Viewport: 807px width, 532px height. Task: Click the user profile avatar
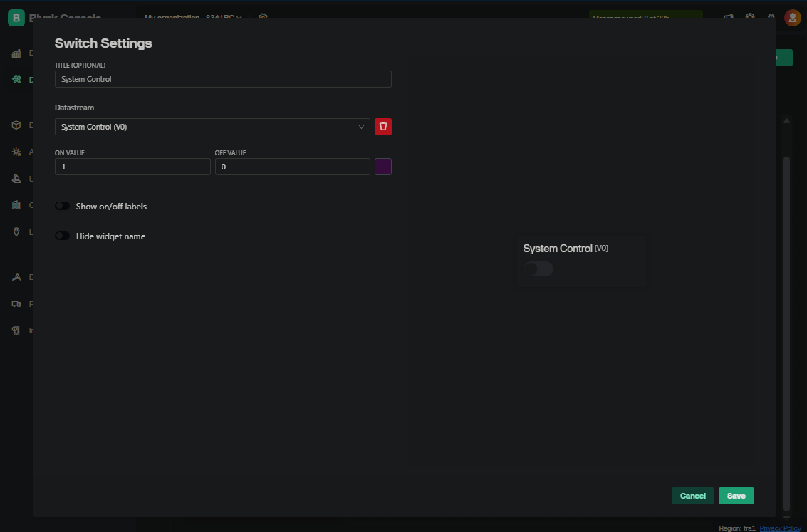click(x=792, y=18)
